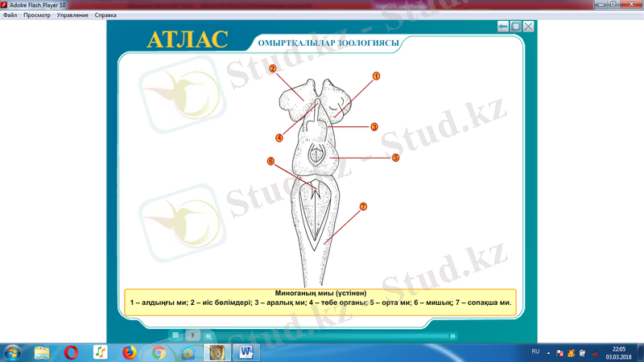This screenshot has height=362, width=644.
Task: Click the fast-forward double-arrow button
Action: [452, 335]
